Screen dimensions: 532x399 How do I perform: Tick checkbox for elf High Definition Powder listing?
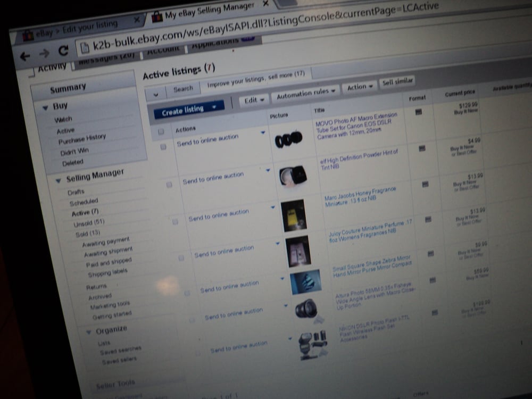click(x=169, y=185)
